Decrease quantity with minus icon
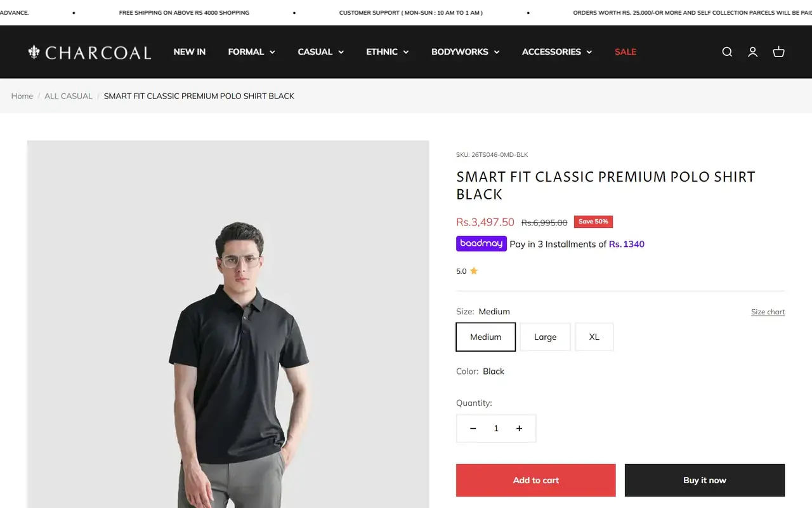The height and width of the screenshot is (508, 812). (x=473, y=429)
